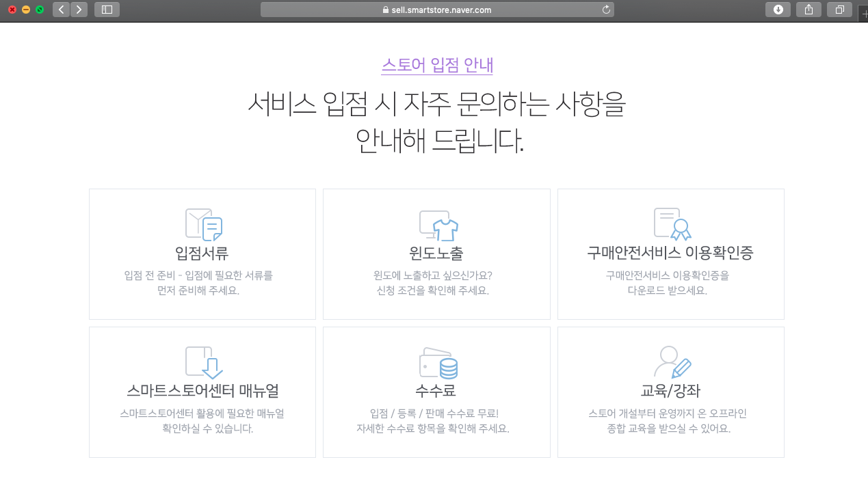Image resolution: width=868 pixels, height=479 pixels.
Task: Click the text '윈도에 노출하고 싶으신가요?'
Action: [x=433, y=275]
